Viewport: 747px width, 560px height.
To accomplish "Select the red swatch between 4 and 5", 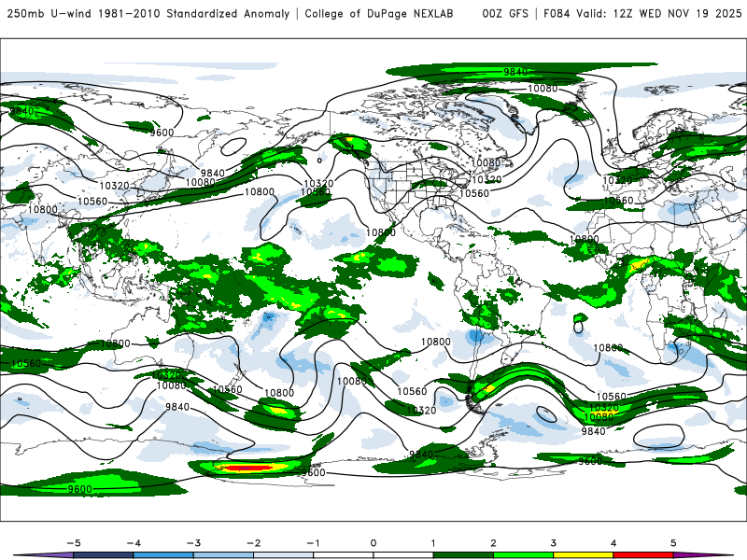I will pyautogui.click(x=643, y=555).
